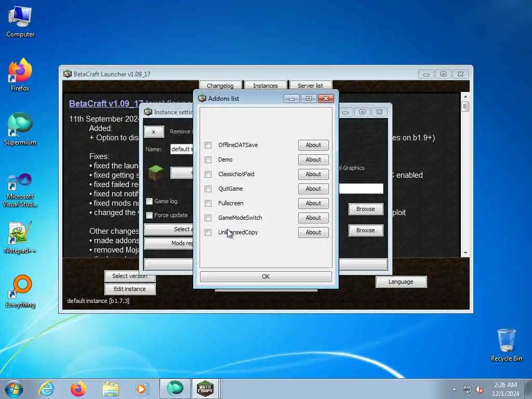Click the grass block instance icon
Viewport: 532px width, 399px height.
156,172
